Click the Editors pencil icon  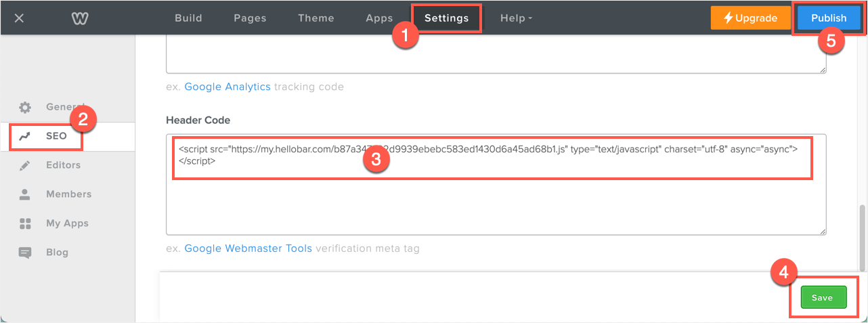pos(25,165)
